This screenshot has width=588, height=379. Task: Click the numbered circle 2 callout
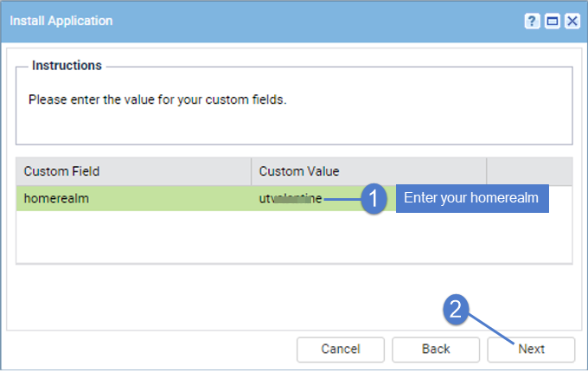pos(456,310)
